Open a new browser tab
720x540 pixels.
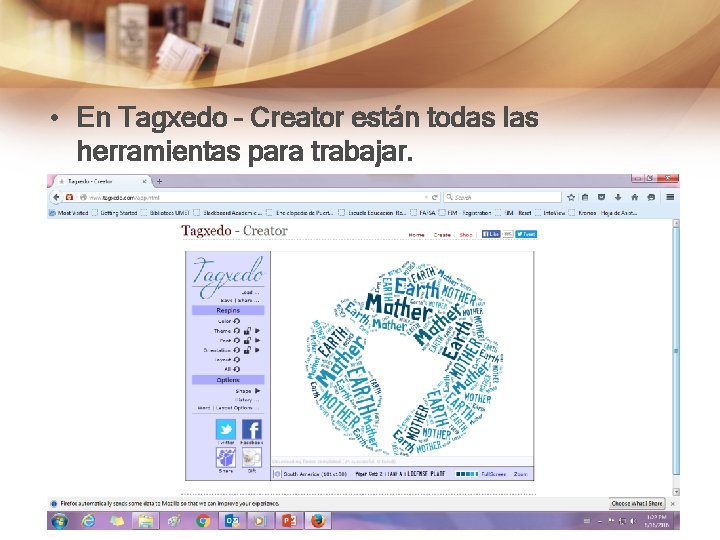pyautogui.click(x=159, y=181)
